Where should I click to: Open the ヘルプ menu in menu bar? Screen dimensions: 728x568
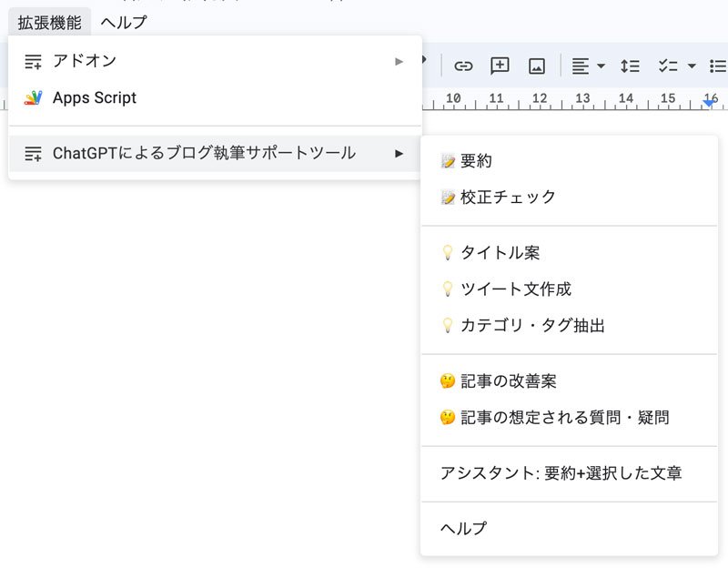[x=124, y=22]
